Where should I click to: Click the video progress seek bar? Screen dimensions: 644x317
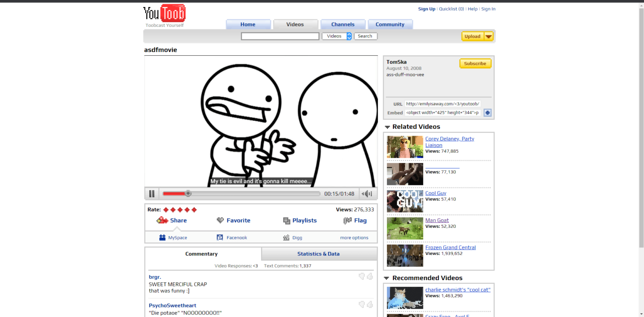pyautogui.click(x=252, y=194)
